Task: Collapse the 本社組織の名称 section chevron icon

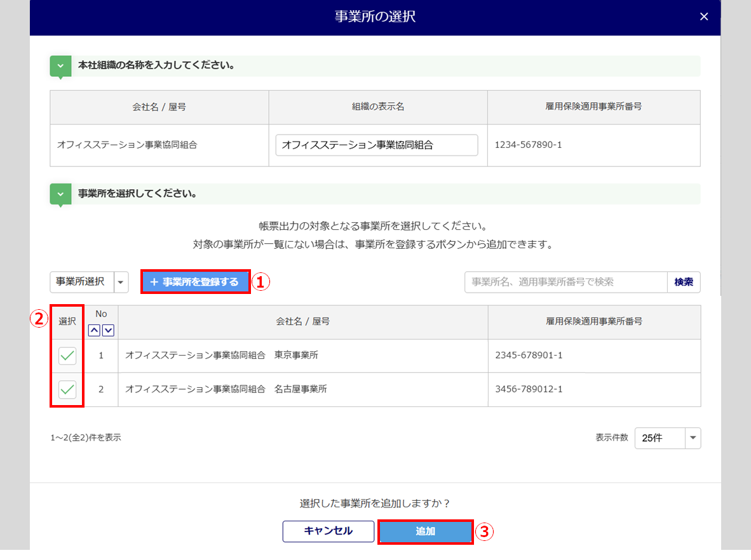Action: tap(60, 65)
